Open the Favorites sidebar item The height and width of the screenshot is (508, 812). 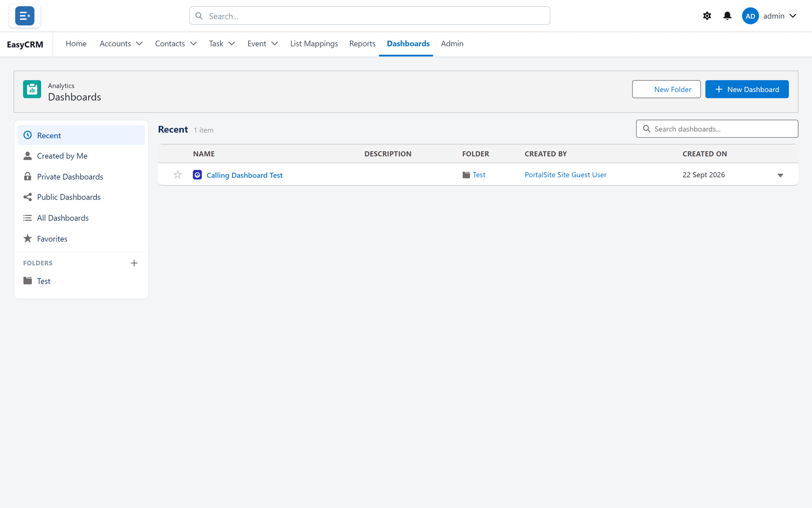pos(81,239)
